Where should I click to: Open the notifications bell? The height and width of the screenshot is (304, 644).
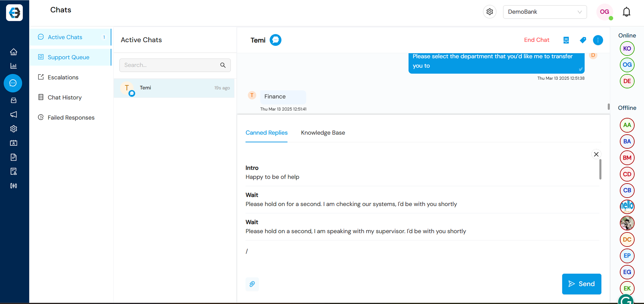626,12
